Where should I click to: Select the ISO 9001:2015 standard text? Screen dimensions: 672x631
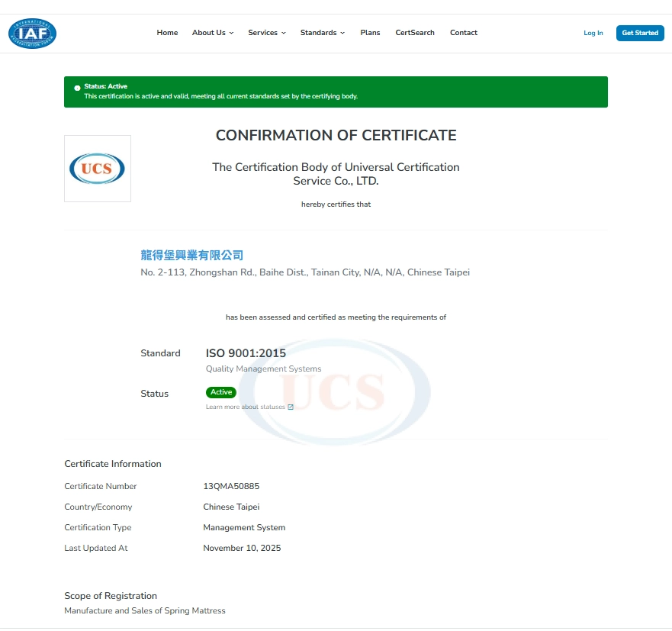(x=246, y=353)
